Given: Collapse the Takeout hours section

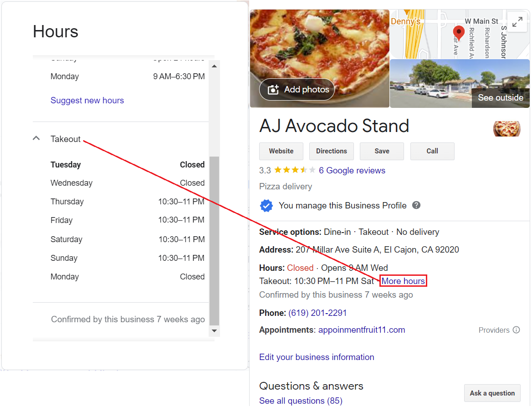Looking at the screenshot, I should [36, 138].
